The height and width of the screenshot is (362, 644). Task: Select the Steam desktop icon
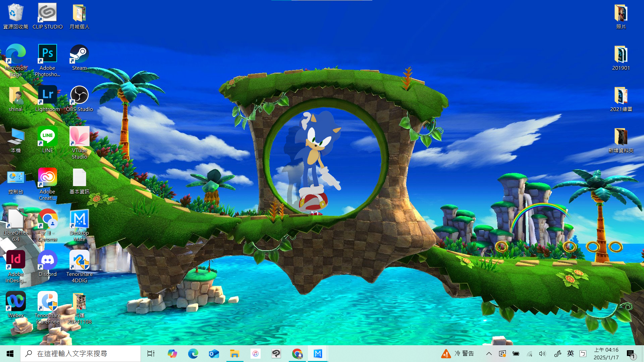(x=79, y=57)
